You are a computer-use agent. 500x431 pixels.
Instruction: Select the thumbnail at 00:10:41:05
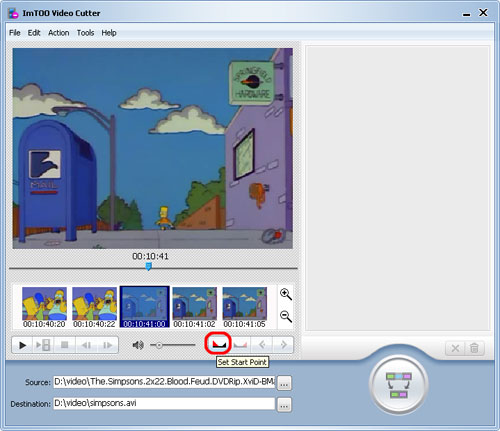(244, 307)
